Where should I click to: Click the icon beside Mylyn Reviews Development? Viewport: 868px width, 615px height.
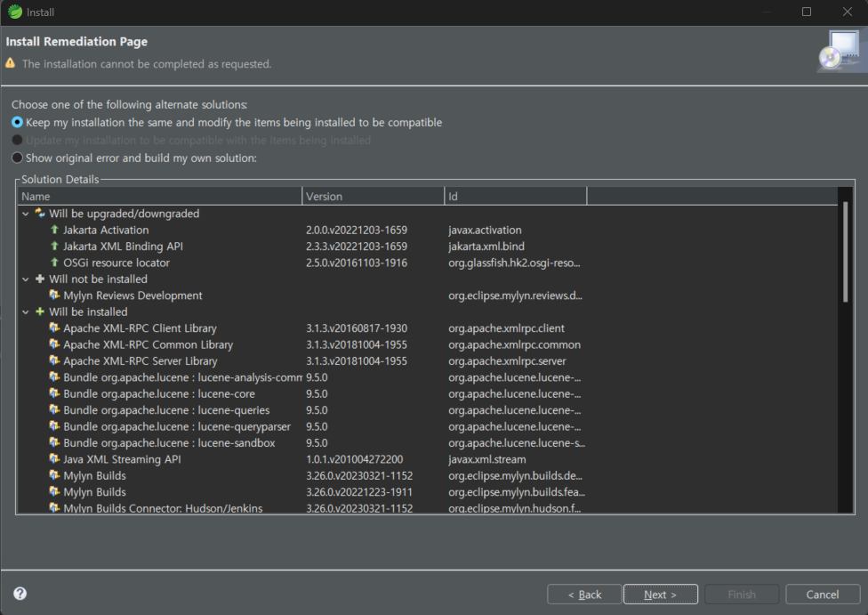click(54, 295)
